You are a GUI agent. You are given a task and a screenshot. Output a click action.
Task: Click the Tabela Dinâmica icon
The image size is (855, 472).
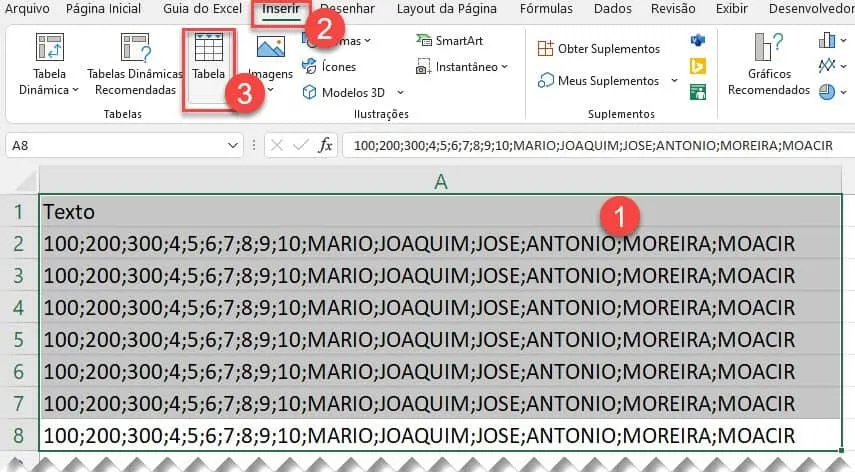pos(50,47)
